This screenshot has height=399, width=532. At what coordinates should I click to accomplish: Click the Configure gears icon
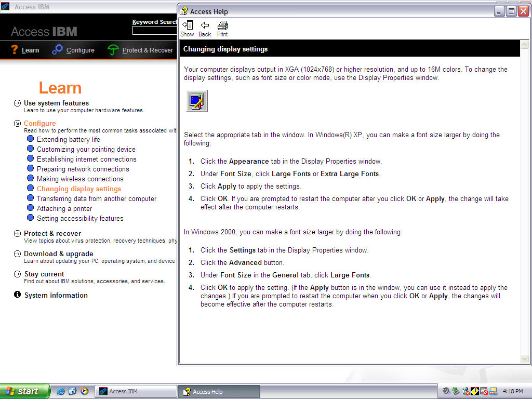pos(57,50)
